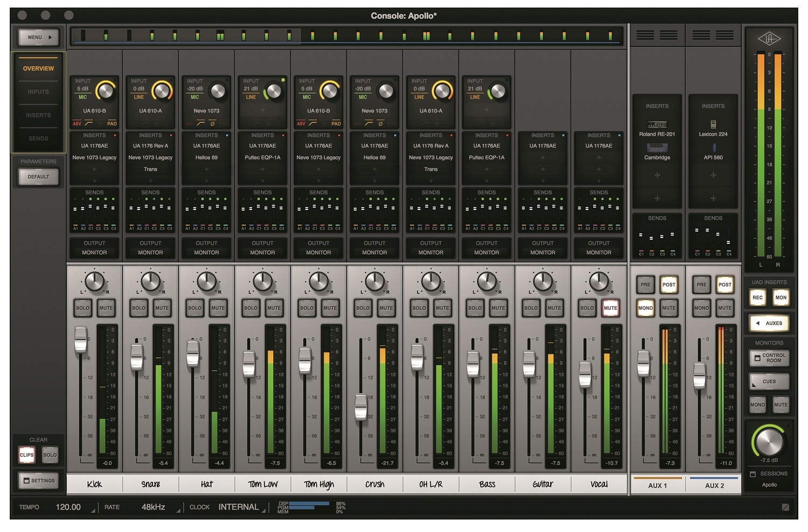808x532 pixels.
Task: Switch the Kick input from MIC
Action: pyautogui.click(x=82, y=97)
